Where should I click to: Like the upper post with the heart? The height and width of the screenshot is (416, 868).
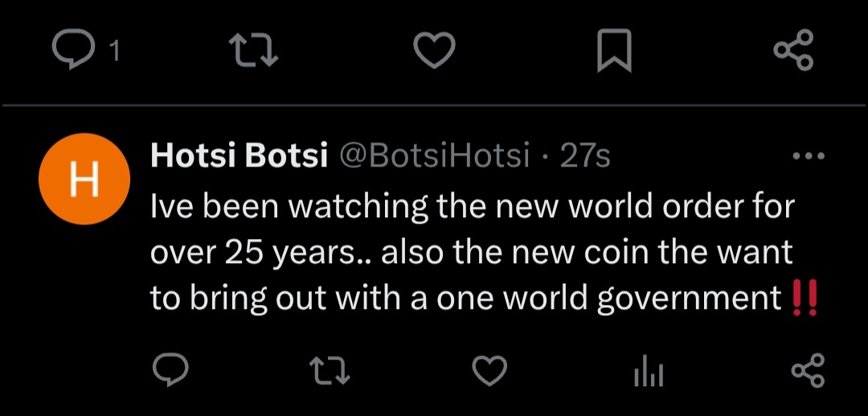tap(435, 51)
